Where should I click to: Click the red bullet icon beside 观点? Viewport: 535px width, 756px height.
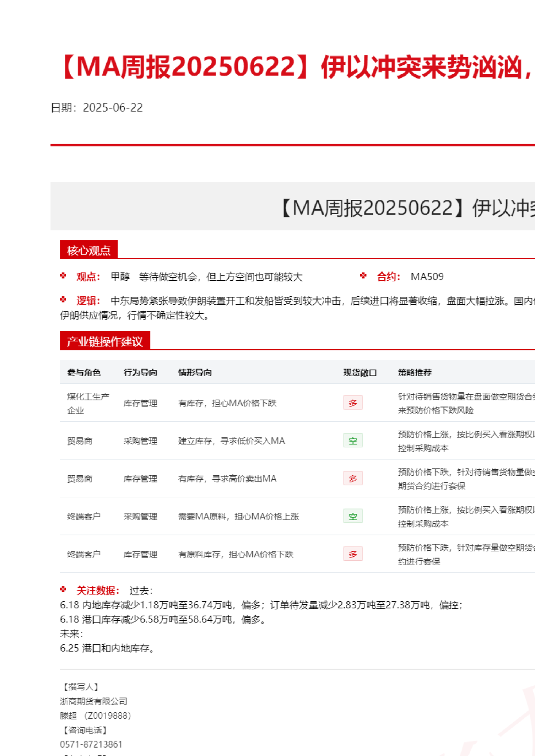[x=63, y=276]
